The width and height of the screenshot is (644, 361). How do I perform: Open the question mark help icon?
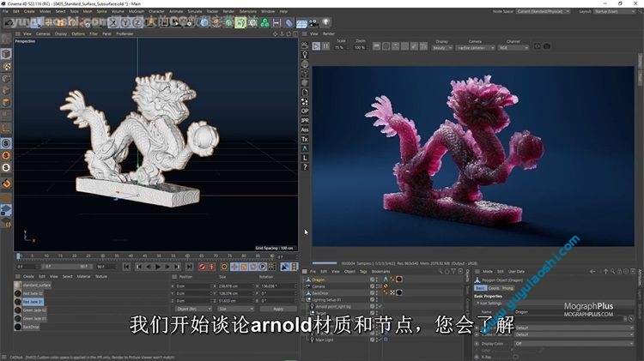305,167
